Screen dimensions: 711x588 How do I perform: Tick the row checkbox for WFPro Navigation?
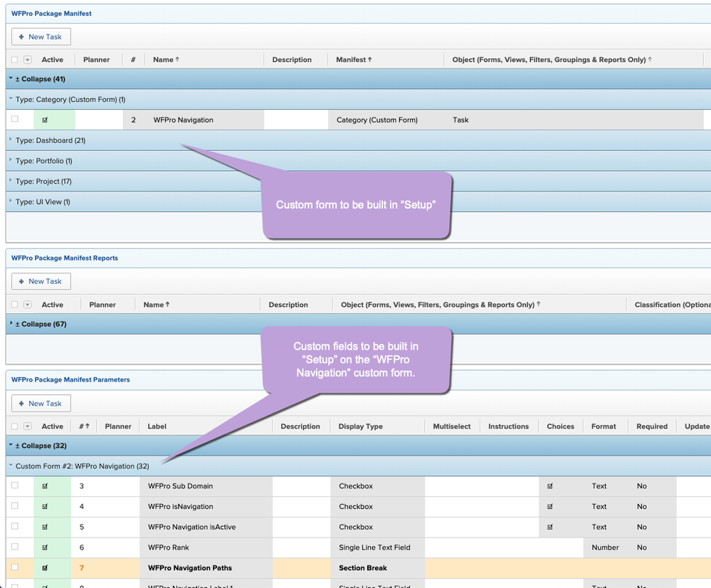(x=15, y=119)
